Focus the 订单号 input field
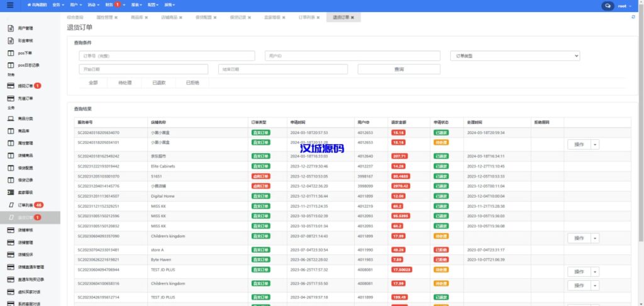 (167, 56)
